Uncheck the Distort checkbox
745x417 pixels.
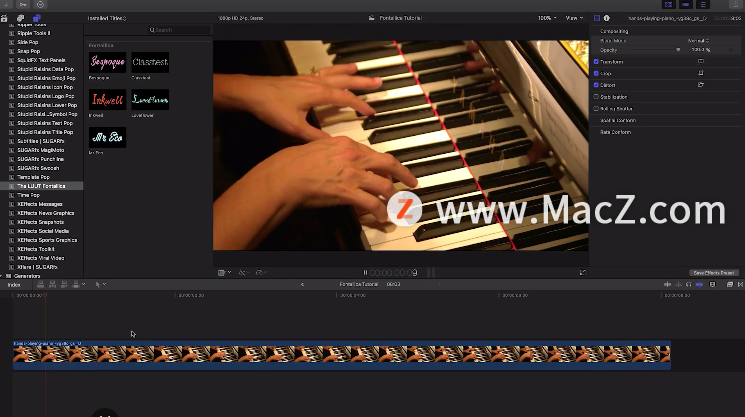tap(596, 85)
